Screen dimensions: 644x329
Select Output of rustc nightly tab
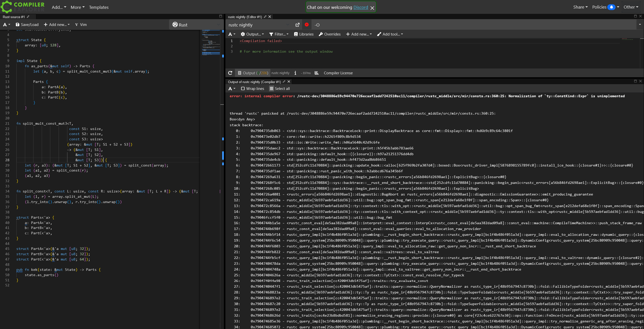[254, 82]
